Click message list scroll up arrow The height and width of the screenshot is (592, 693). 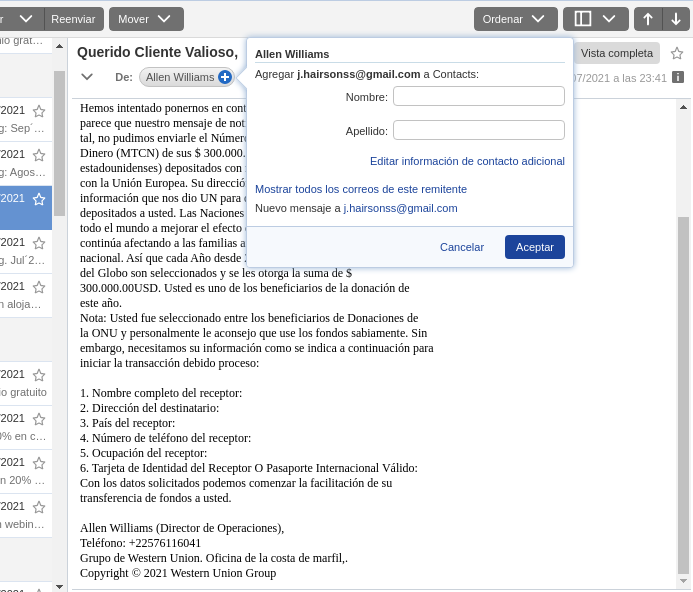click(60, 46)
